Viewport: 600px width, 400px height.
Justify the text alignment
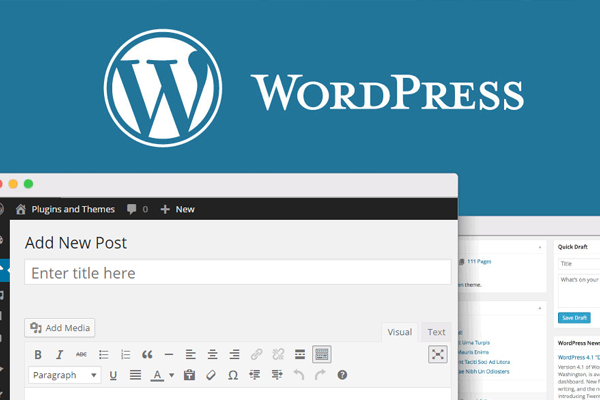pos(135,375)
